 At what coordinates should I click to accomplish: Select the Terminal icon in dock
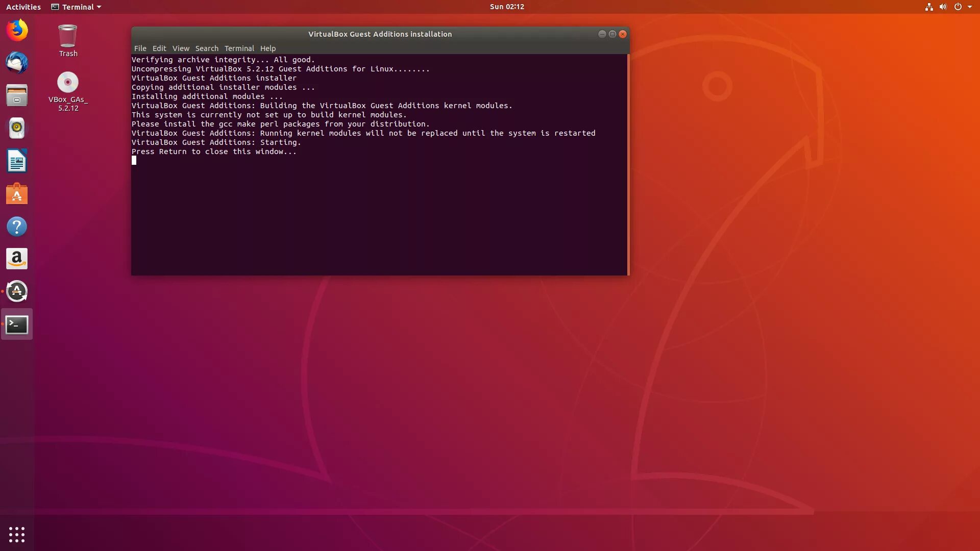pyautogui.click(x=17, y=324)
